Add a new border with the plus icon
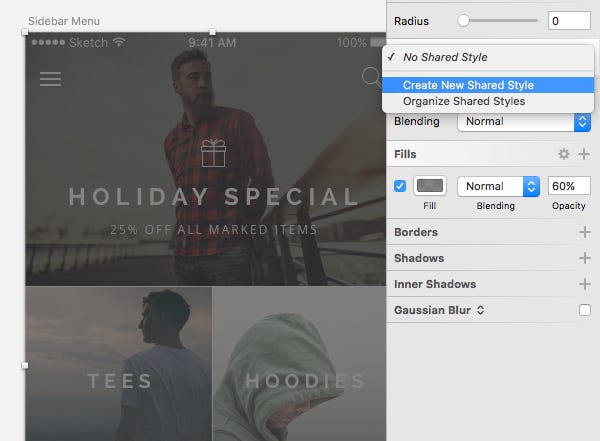 [585, 232]
